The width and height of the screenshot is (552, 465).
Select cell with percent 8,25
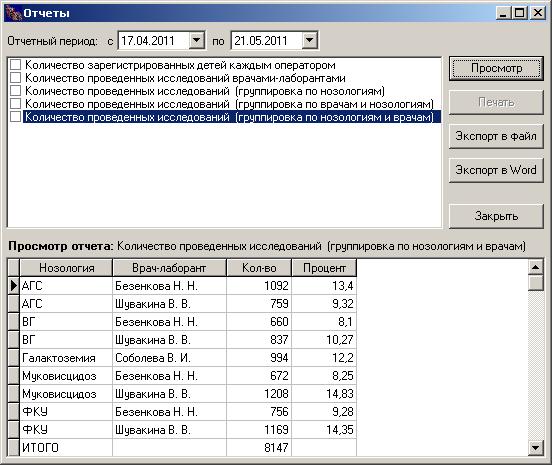tap(324, 376)
